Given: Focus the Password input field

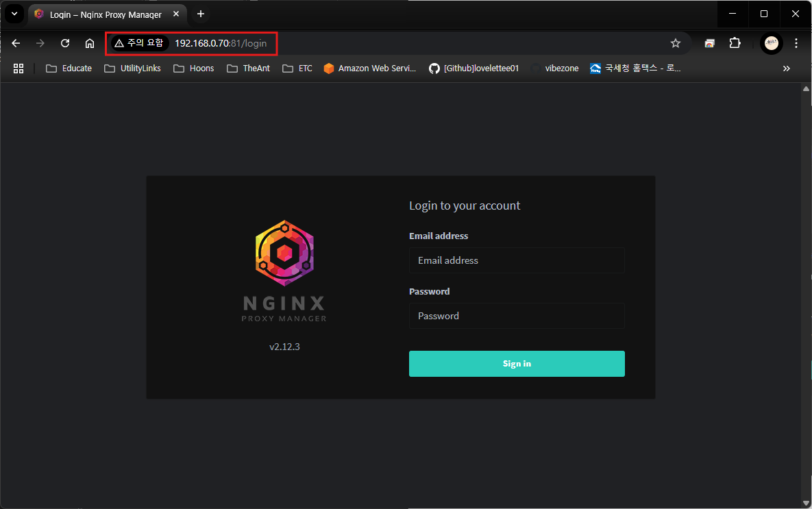Looking at the screenshot, I should tap(517, 316).
